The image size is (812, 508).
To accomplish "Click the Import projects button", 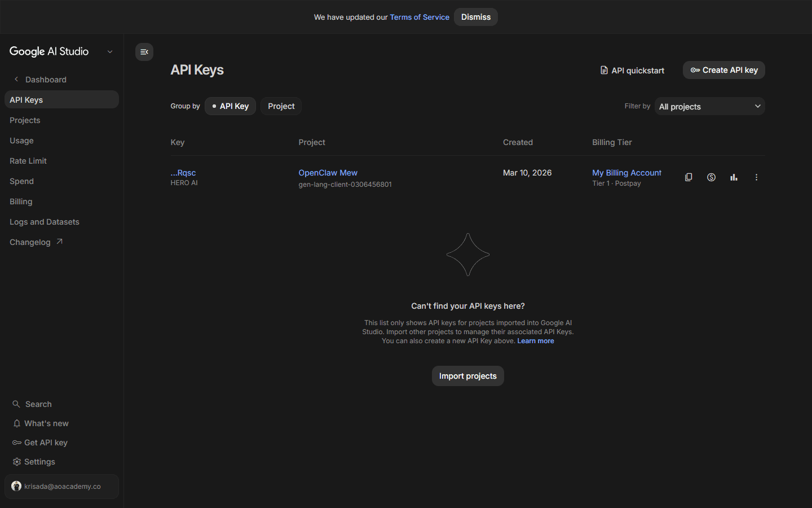I will click(468, 376).
